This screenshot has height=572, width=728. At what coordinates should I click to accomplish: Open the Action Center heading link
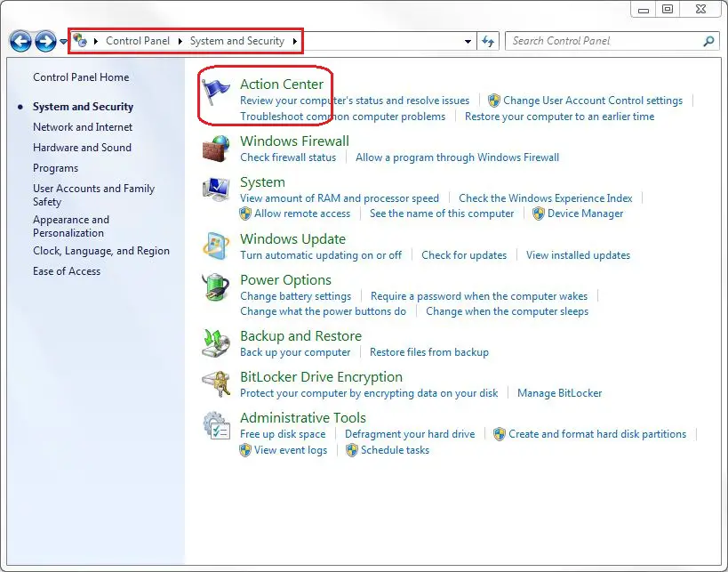282,85
